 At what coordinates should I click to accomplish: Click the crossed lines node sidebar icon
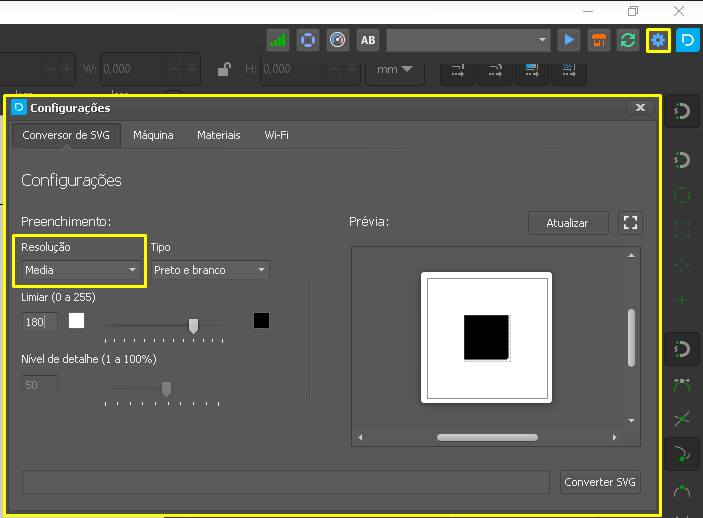click(682, 420)
